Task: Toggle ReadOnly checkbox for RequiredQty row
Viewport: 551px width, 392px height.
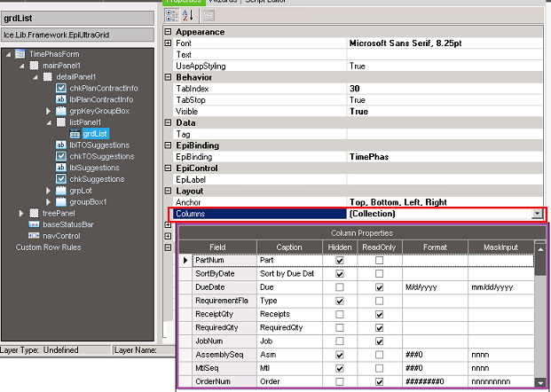Action: (379, 328)
